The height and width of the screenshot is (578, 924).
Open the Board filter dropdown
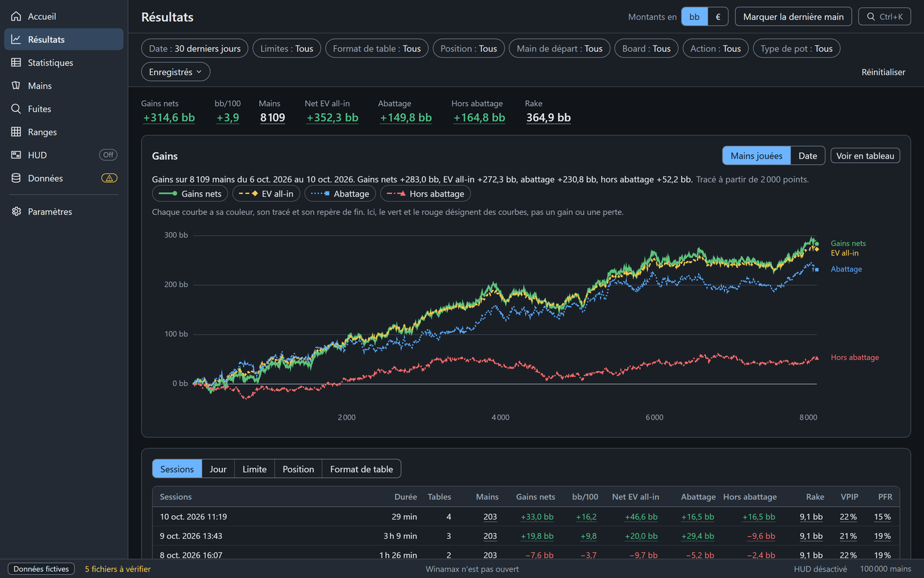coord(646,49)
